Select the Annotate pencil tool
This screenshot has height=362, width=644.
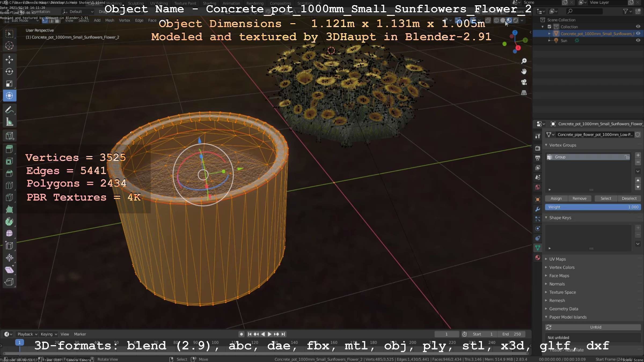tap(9, 110)
